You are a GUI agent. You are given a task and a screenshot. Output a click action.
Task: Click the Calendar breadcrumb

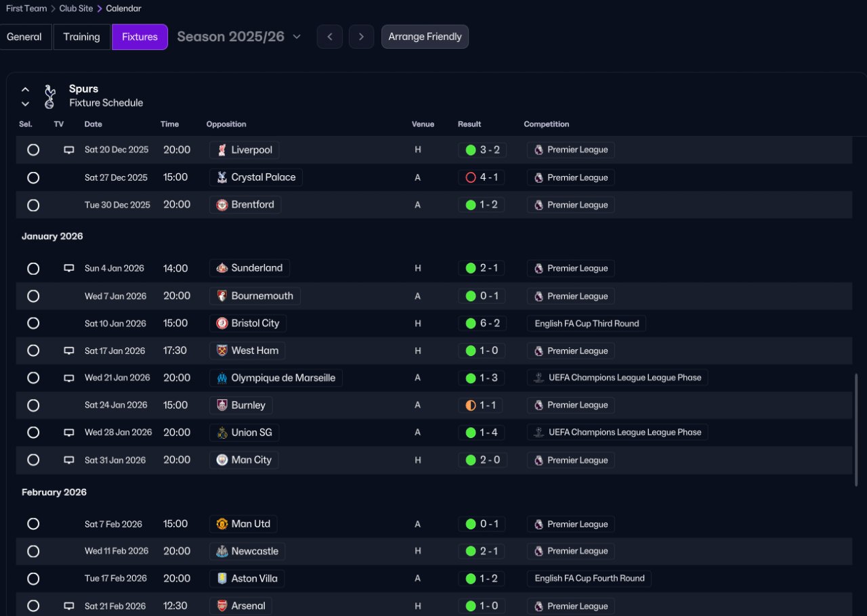pos(124,9)
